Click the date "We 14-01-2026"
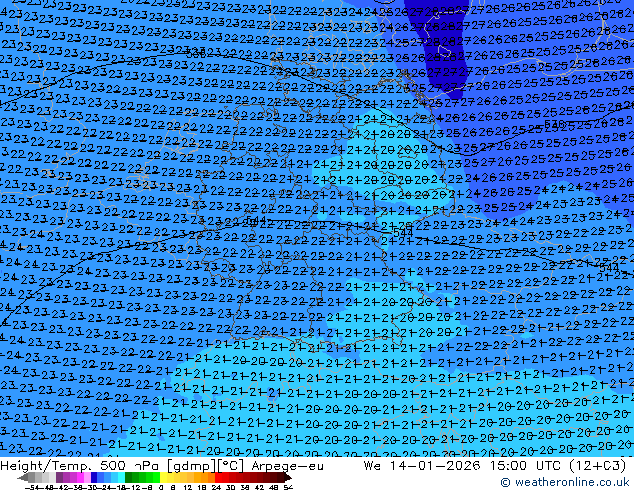634x490 pixels. point(422,466)
